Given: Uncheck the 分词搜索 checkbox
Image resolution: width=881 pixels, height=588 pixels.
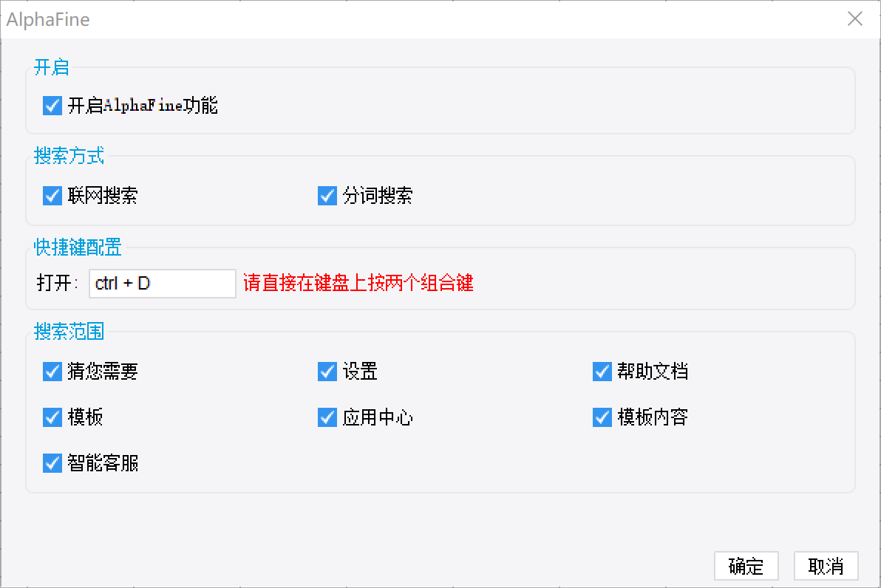Looking at the screenshot, I should point(327,196).
